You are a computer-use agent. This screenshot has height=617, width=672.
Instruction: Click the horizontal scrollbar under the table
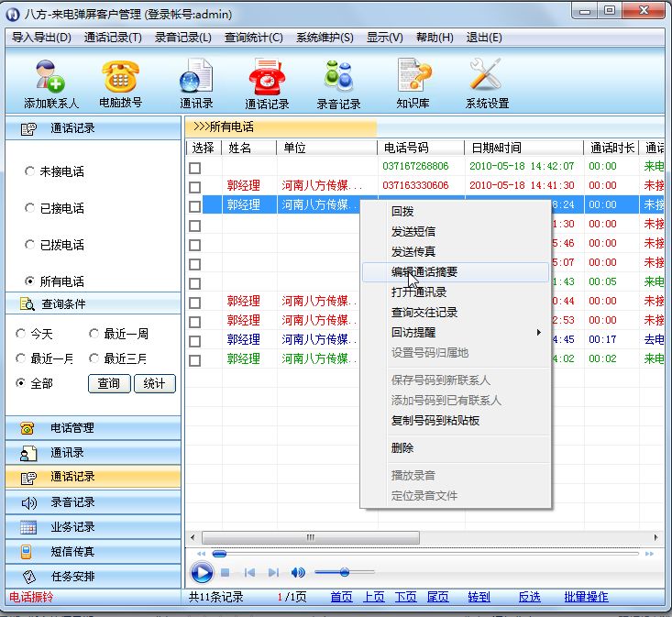(x=422, y=537)
